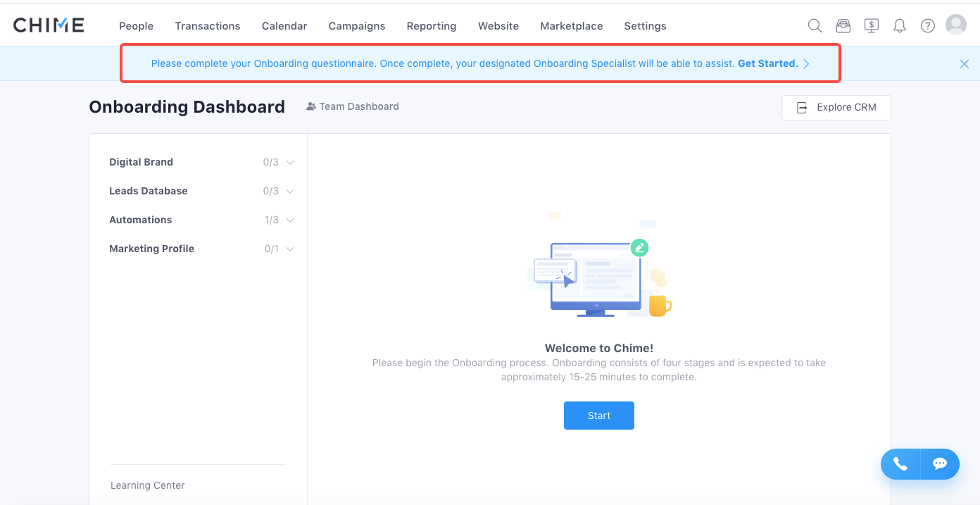
Task: Open the People menu
Action: pos(136,26)
